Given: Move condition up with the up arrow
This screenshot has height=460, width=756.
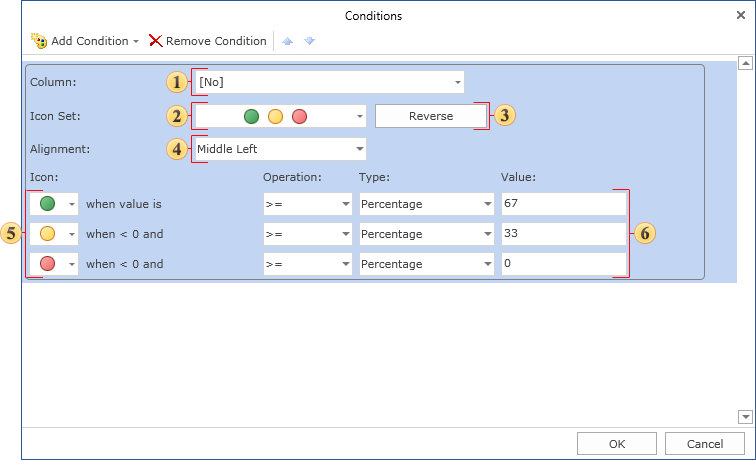Looking at the screenshot, I should [288, 41].
